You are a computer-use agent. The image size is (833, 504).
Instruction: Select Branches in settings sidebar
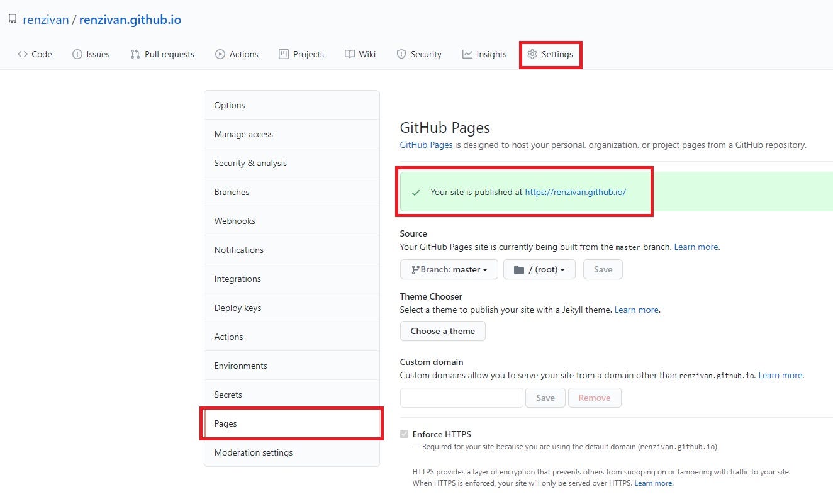pyautogui.click(x=292, y=192)
